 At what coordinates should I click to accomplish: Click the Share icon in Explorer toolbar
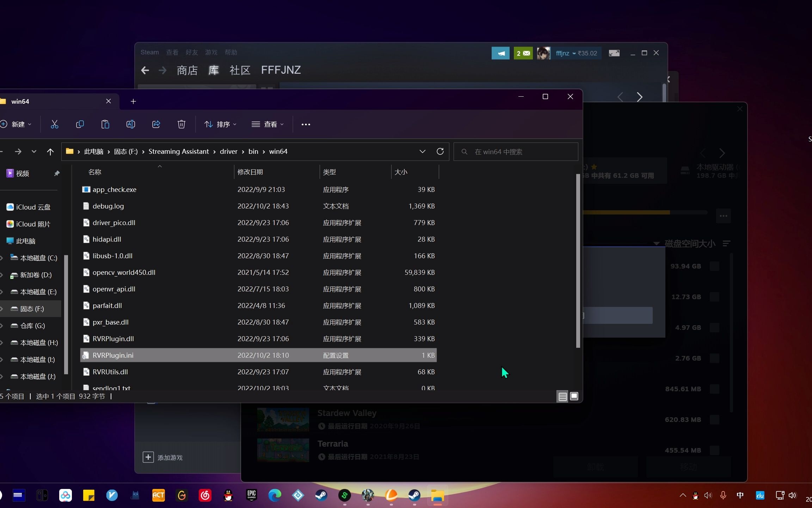tap(156, 124)
